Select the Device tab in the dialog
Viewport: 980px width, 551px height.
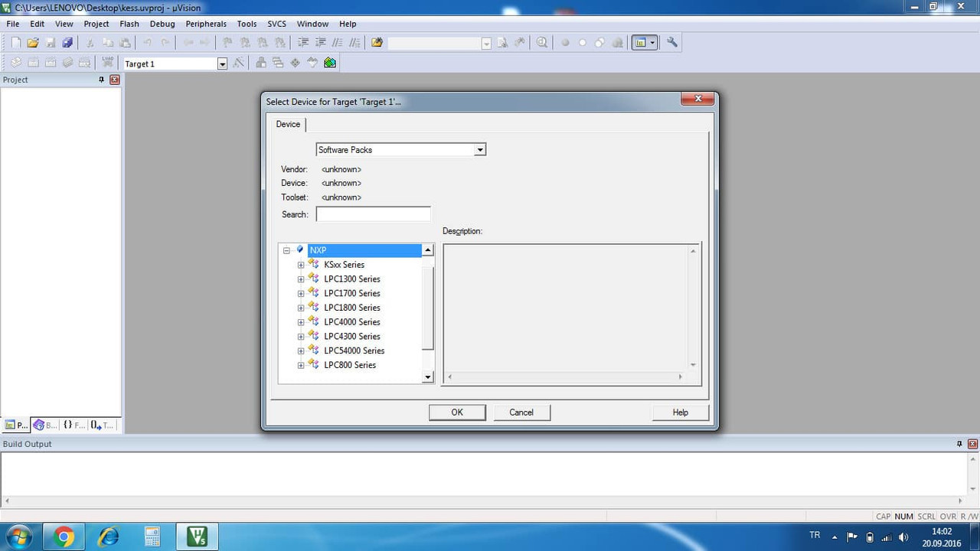[x=289, y=124]
